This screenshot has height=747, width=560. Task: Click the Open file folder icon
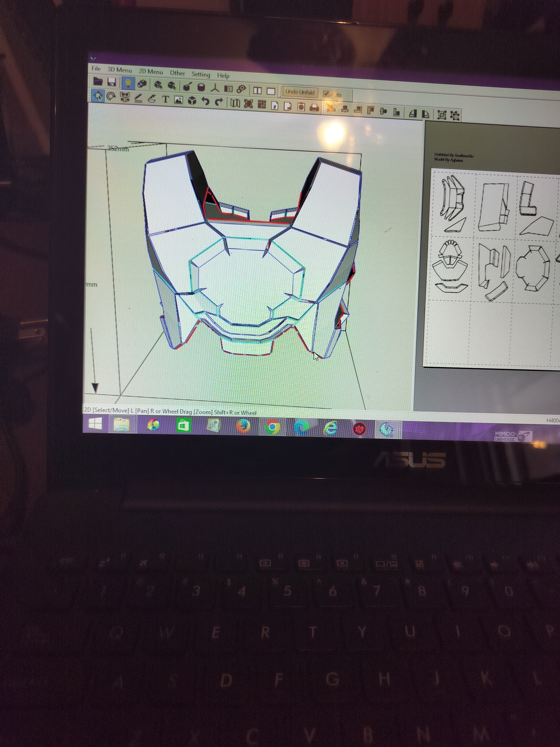[x=98, y=81]
